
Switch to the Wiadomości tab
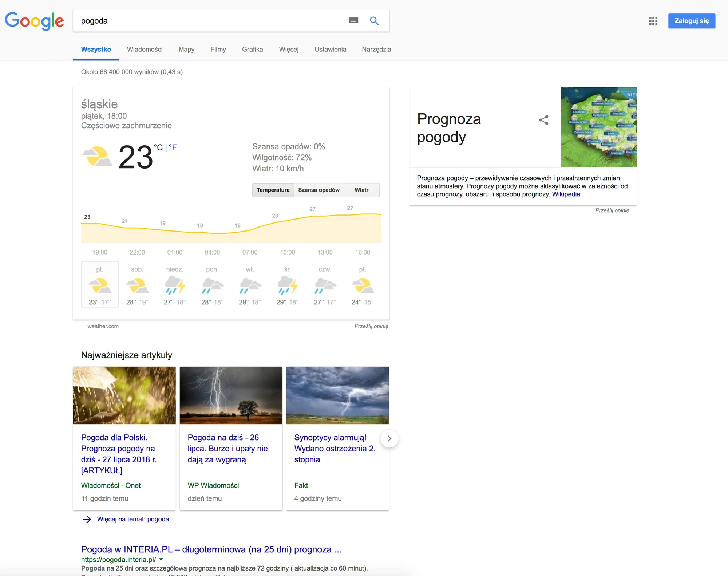[x=145, y=50]
